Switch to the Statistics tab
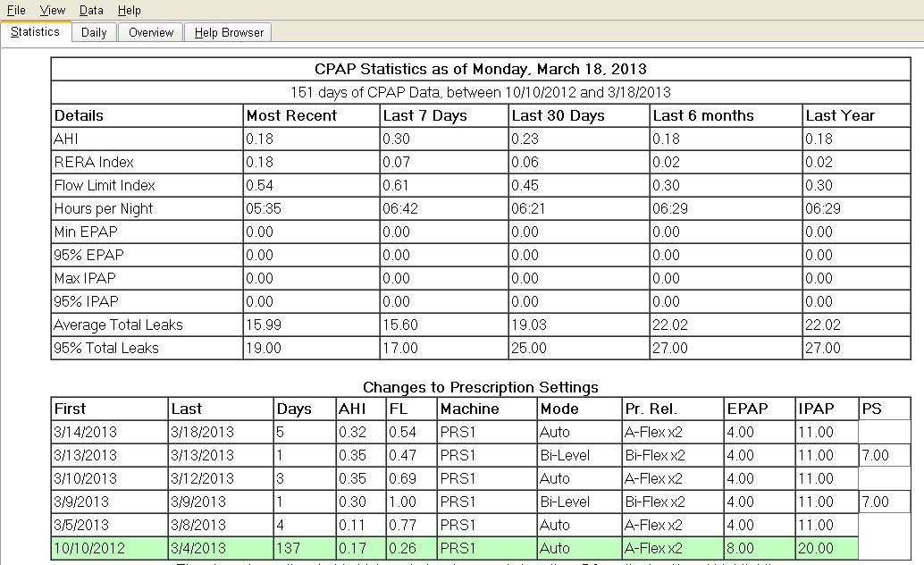Screen dimensions: 924x565 click(36, 32)
